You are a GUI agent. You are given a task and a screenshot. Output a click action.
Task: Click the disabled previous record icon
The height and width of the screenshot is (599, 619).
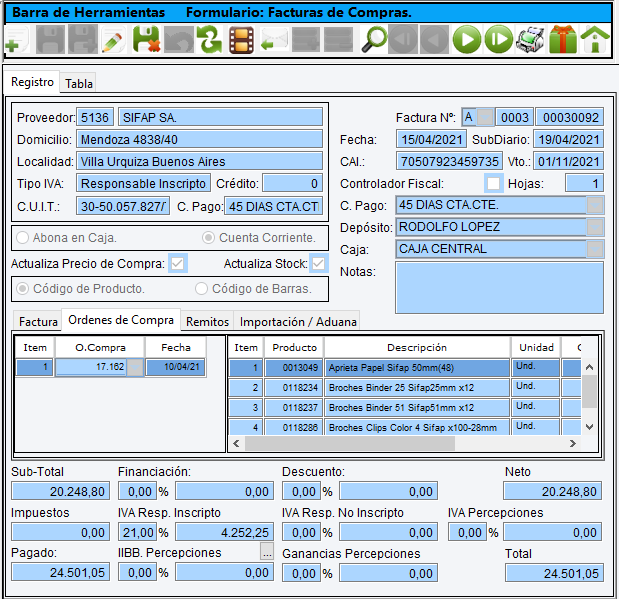point(434,39)
